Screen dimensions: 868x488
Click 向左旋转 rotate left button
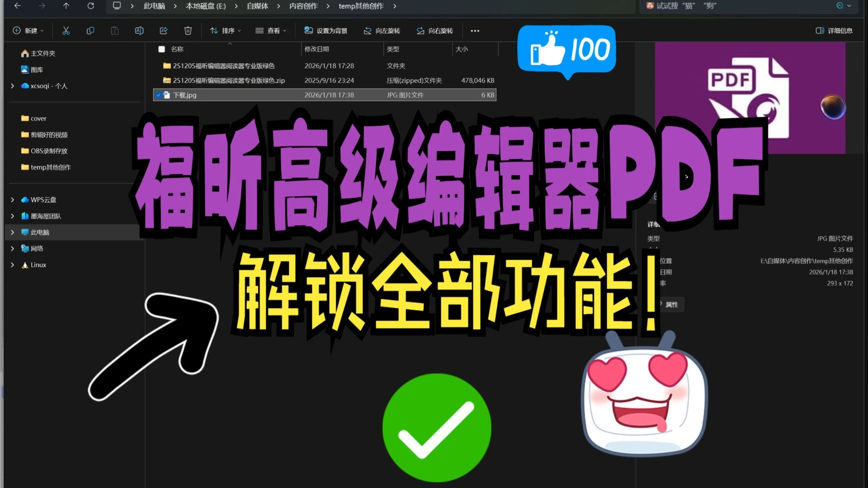click(382, 31)
